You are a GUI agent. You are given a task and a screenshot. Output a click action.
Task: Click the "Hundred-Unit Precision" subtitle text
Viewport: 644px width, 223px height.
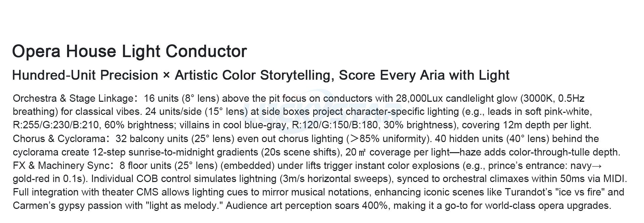tap(85, 75)
